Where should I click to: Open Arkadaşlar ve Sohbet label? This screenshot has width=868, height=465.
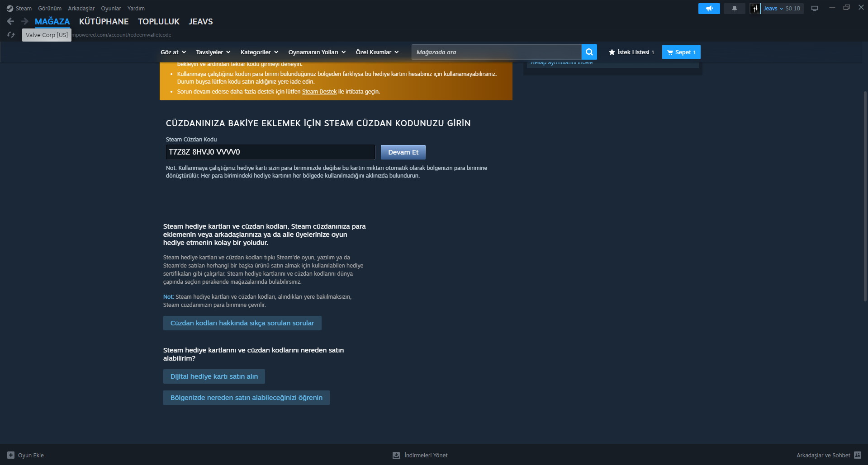tap(823, 455)
